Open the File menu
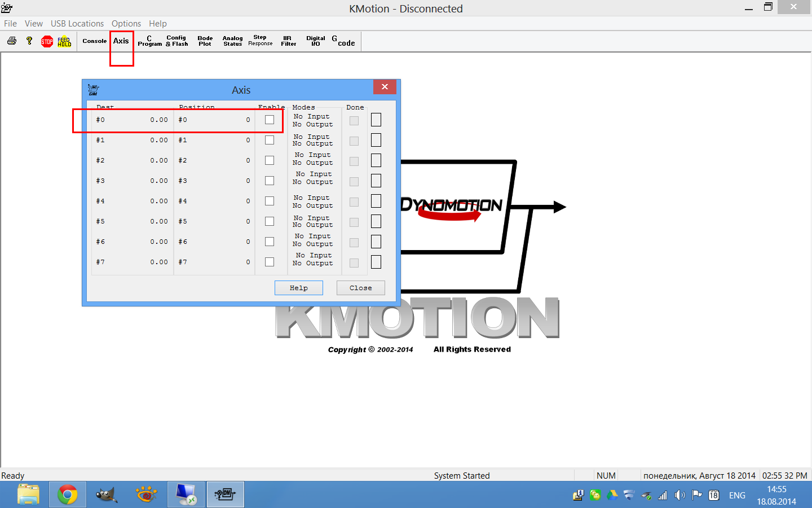 point(10,24)
